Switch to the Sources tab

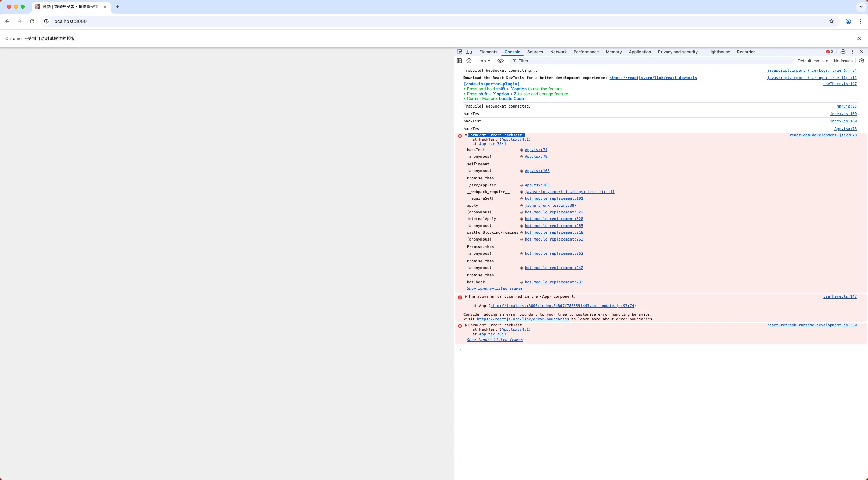click(535, 52)
